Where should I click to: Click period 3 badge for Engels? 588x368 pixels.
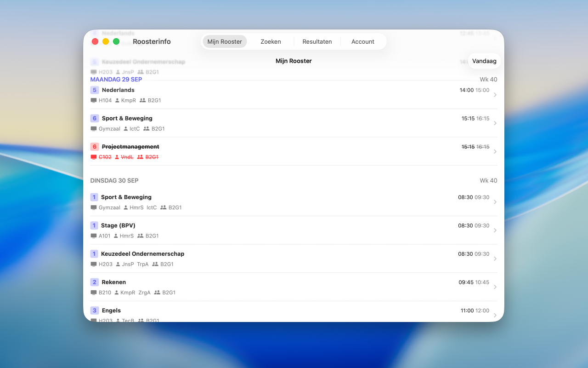pyautogui.click(x=95, y=310)
